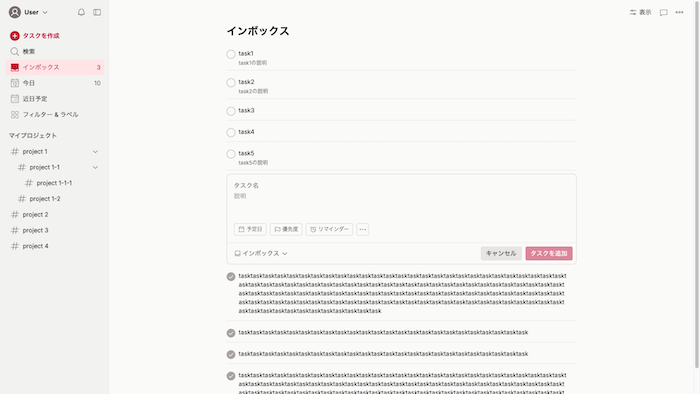Screen dimensions: 700x394
Task: Click the タスク名 input field
Action: click(401, 186)
